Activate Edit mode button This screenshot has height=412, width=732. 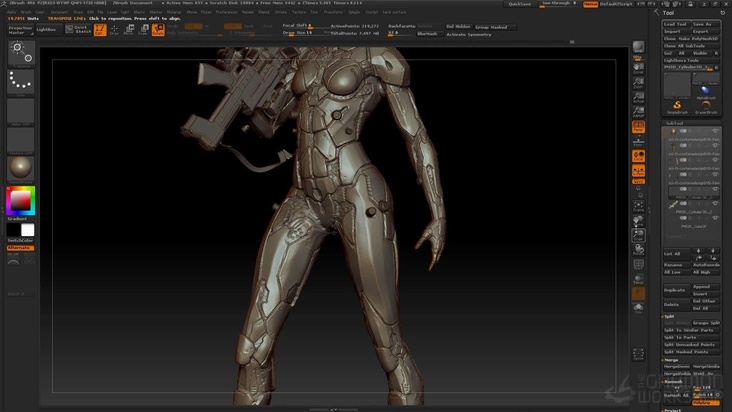100,30
